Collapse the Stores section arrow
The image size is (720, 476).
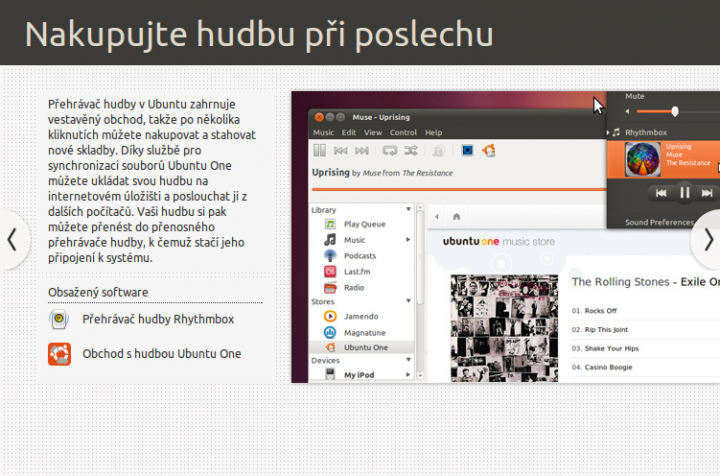[408, 301]
